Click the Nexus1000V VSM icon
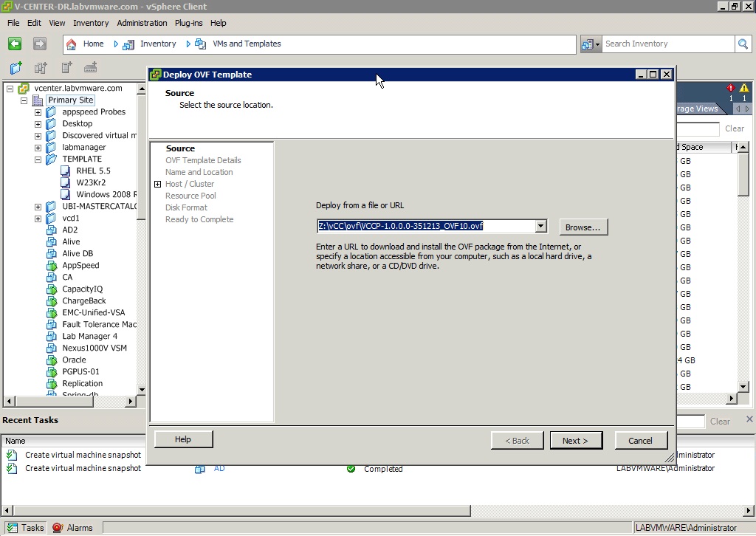The image size is (756, 536). pyautogui.click(x=52, y=348)
